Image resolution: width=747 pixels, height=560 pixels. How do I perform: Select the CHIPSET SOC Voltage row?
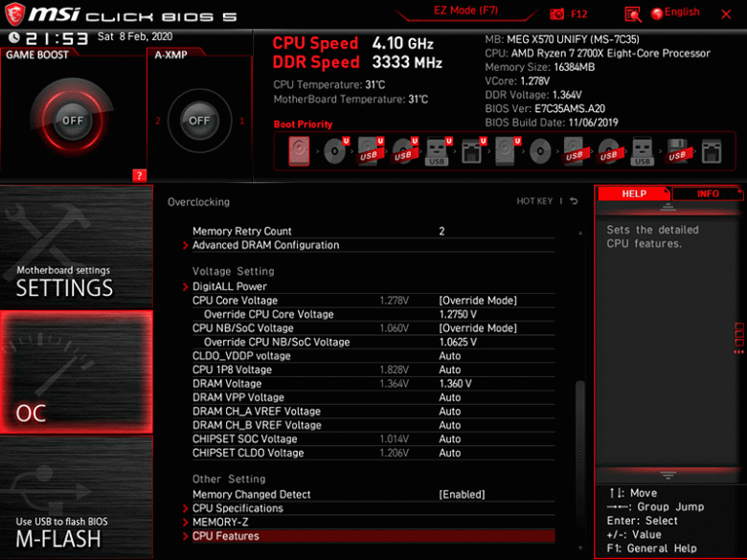373,438
